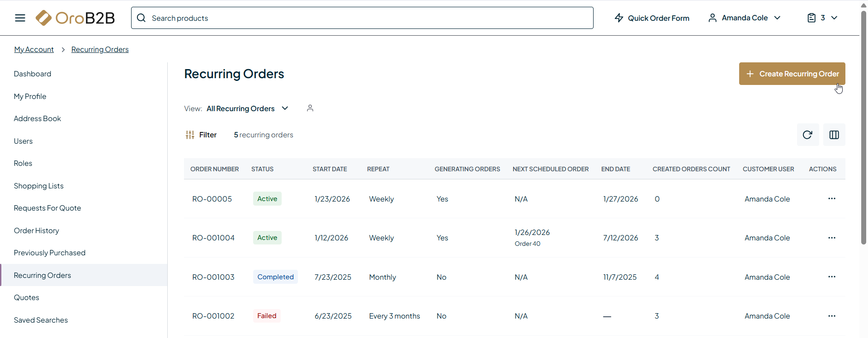Open actions menu for RO-001003
The image size is (868, 338).
[x=831, y=277]
